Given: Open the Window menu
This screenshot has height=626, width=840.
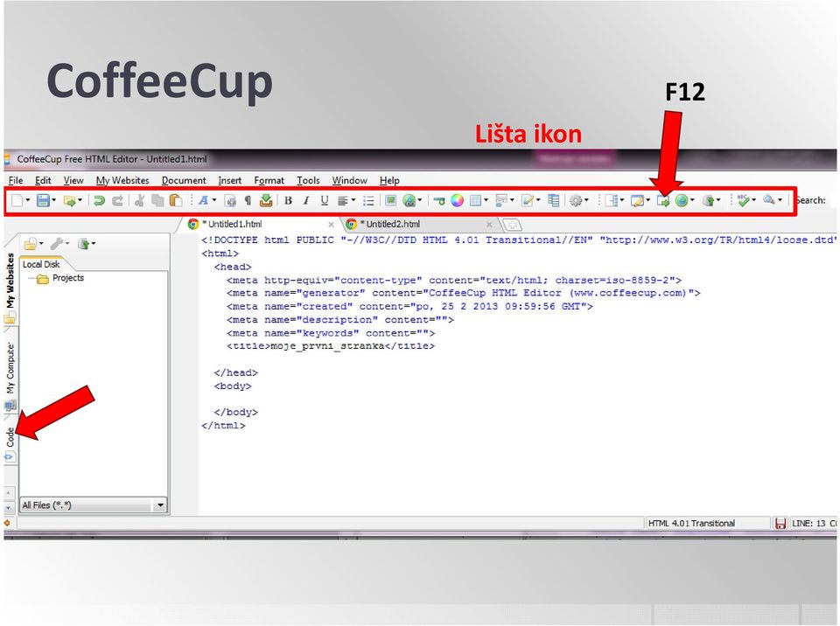Looking at the screenshot, I should pos(349,180).
